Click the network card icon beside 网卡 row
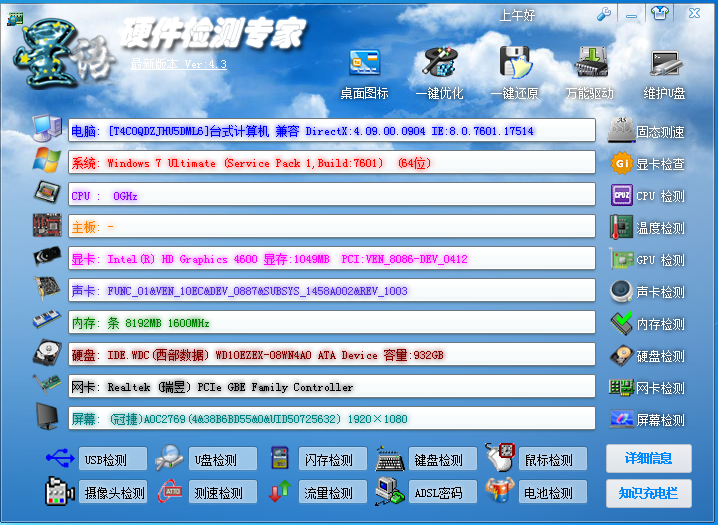Screen dimensions: 718x525 [x=47, y=384]
